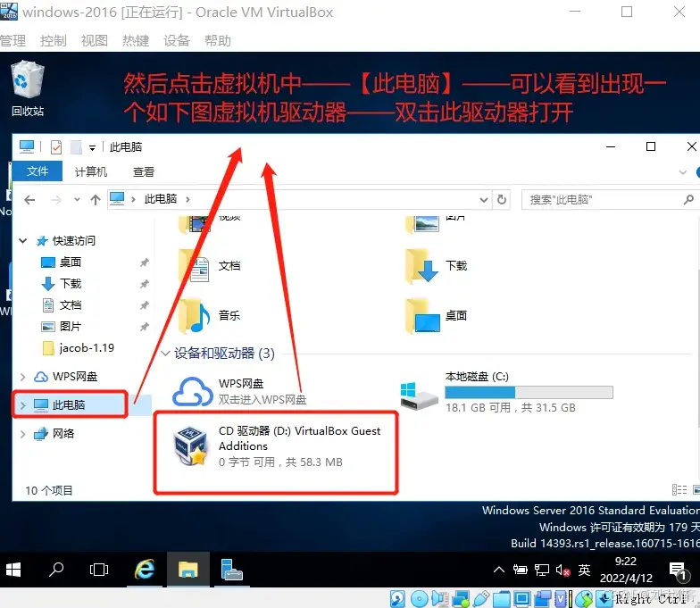Open Server Manager from taskbar
Image resolution: width=700 pixels, height=608 pixels.
pos(231,570)
